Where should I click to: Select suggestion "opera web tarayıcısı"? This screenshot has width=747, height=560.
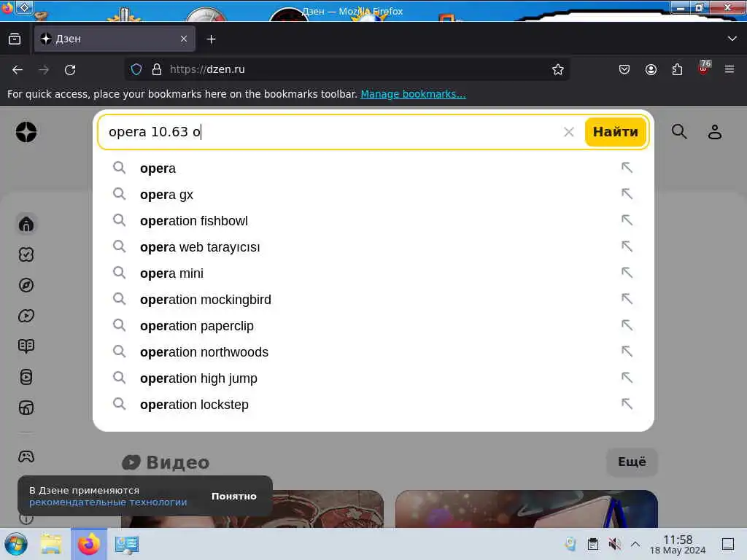[x=373, y=246]
